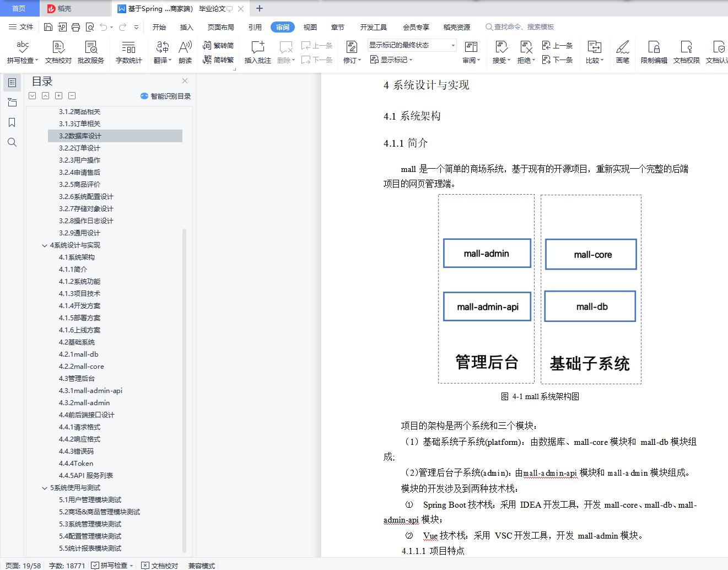Switch to the 开始 ribbon tab
The width and height of the screenshot is (728, 570).
(x=159, y=27)
